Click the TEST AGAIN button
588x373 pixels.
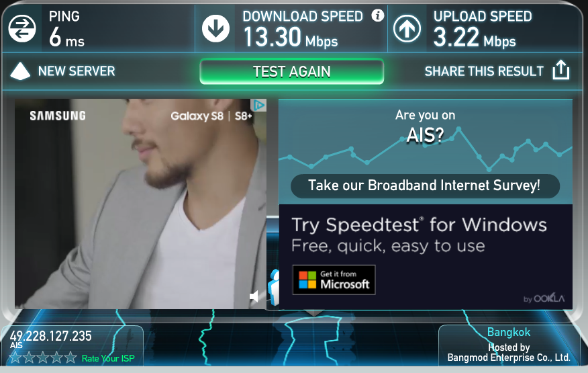(292, 71)
